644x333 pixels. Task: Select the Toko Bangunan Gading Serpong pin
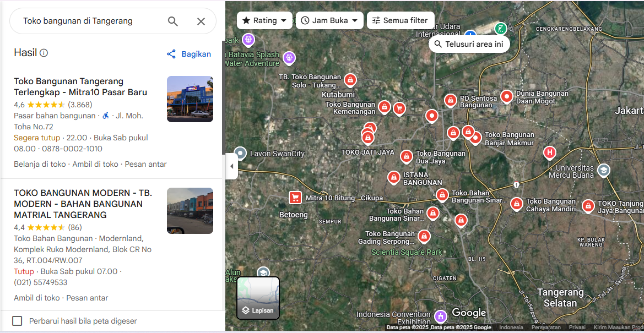pyautogui.click(x=424, y=236)
